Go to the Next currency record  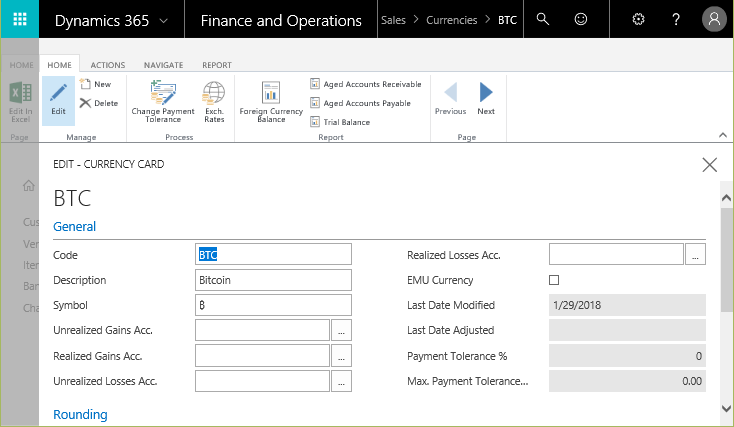486,98
